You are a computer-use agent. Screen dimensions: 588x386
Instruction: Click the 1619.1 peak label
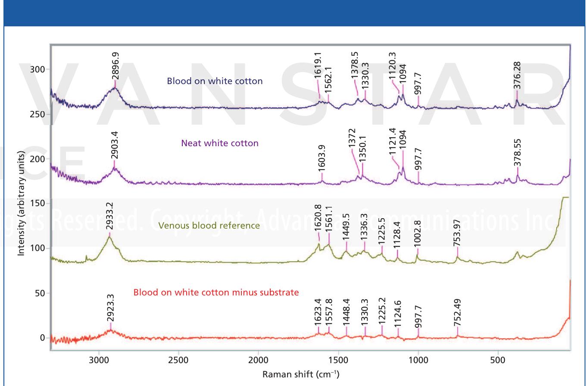(318, 66)
